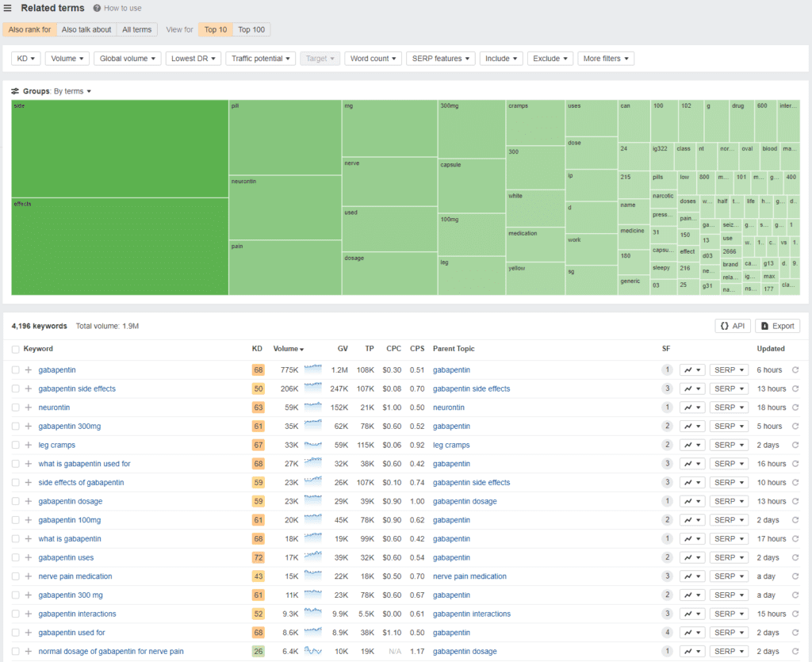812x662 pixels.
Task: Check the leg cramps row checkbox
Action: (16, 445)
